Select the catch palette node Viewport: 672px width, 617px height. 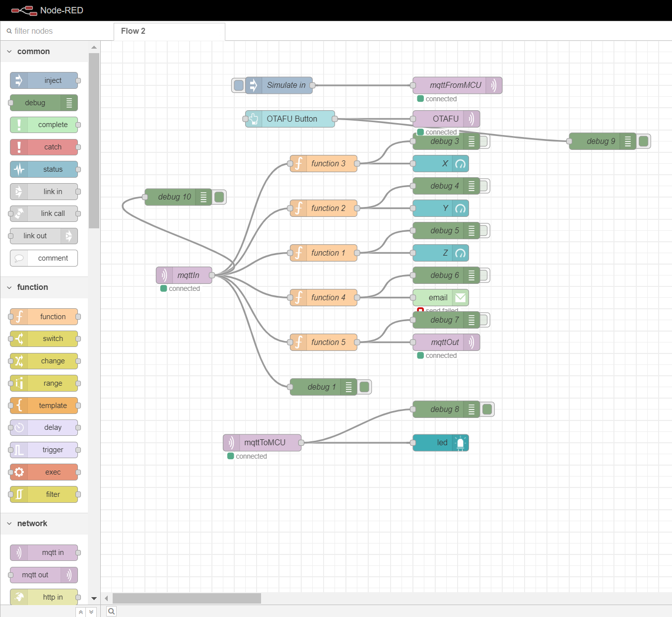click(x=44, y=147)
